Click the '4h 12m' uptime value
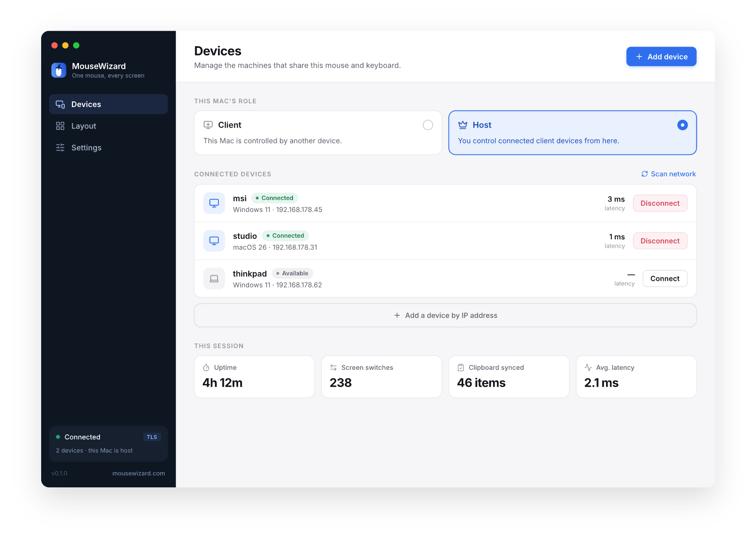756x539 pixels. tap(223, 383)
